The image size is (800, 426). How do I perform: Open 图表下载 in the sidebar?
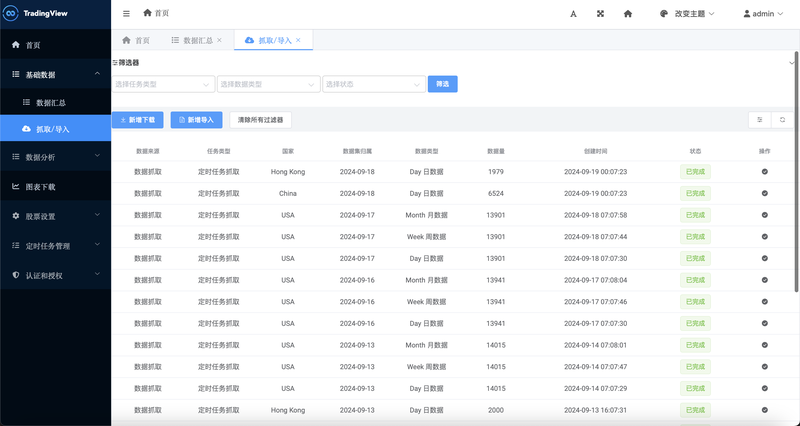pos(56,186)
